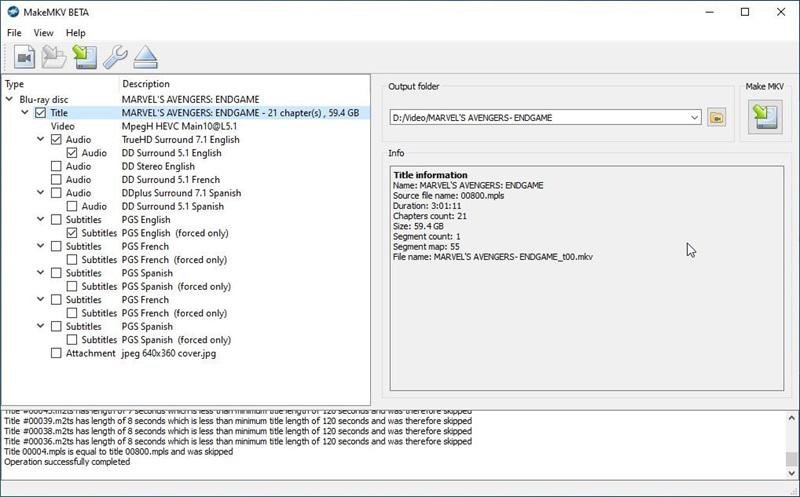Check DD Surround 5.1 Spanish audio
The width and height of the screenshot is (800, 497).
pos(72,206)
